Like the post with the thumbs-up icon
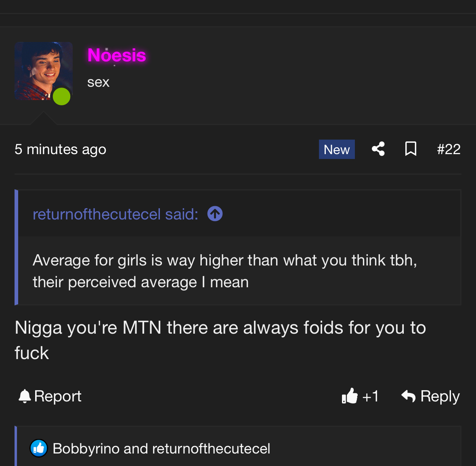The height and width of the screenshot is (466, 476). pos(350,396)
